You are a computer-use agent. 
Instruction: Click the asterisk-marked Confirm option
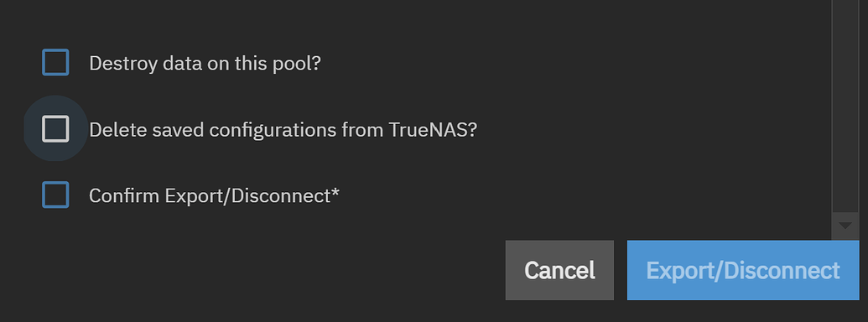[x=55, y=195]
